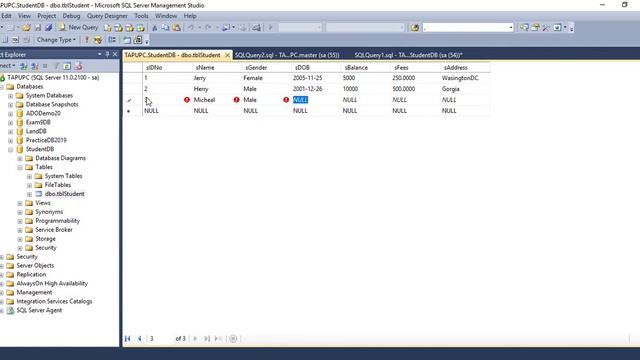The height and width of the screenshot is (360, 640).
Task: Click the Connect Object Explorer icon
Action: [24, 66]
